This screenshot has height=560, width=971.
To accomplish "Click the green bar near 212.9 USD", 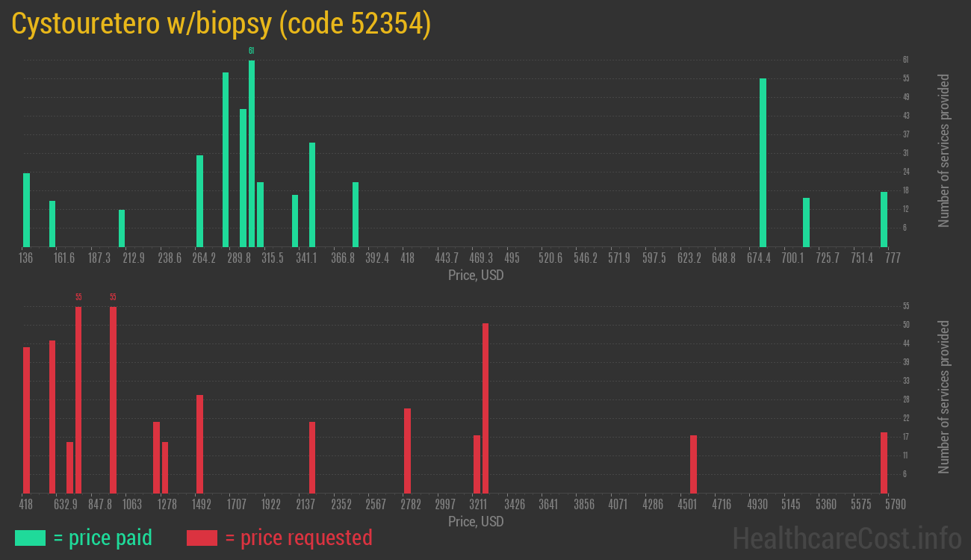I will tap(122, 228).
